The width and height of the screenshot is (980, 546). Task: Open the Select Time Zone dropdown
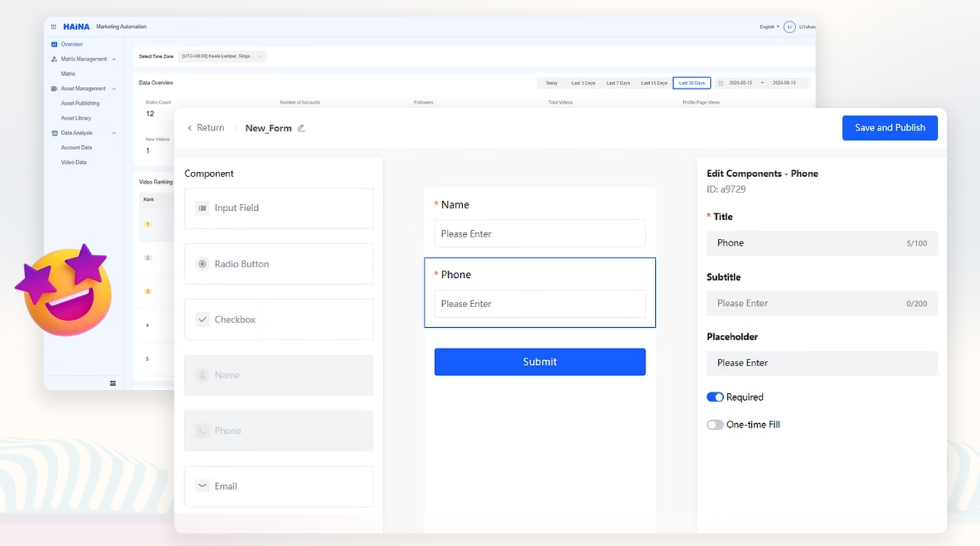coord(222,56)
